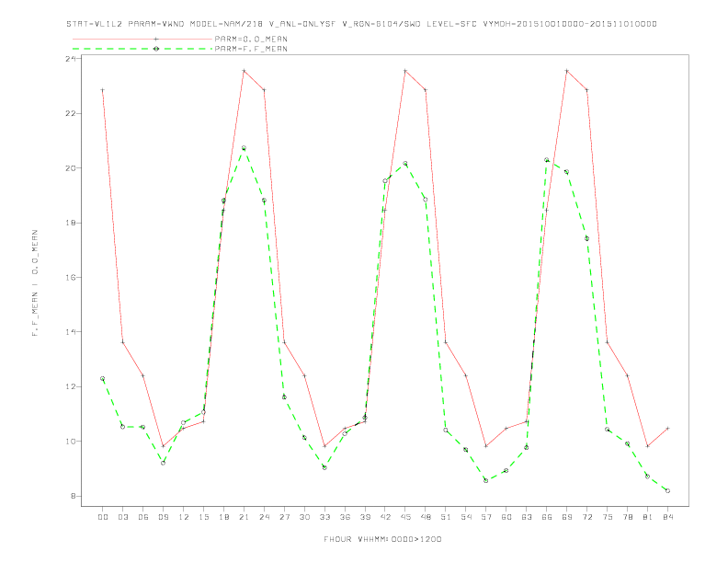The height and width of the screenshot is (563, 728).
Task: Click the red plus marker at hour 84
Action: point(667,429)
